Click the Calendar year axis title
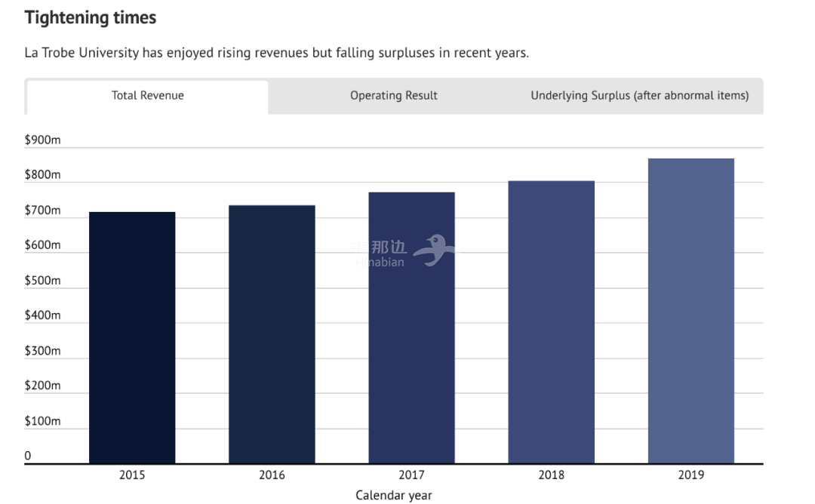Image resolution: width=815 pixels, height=504 pixels. point(393,495)
